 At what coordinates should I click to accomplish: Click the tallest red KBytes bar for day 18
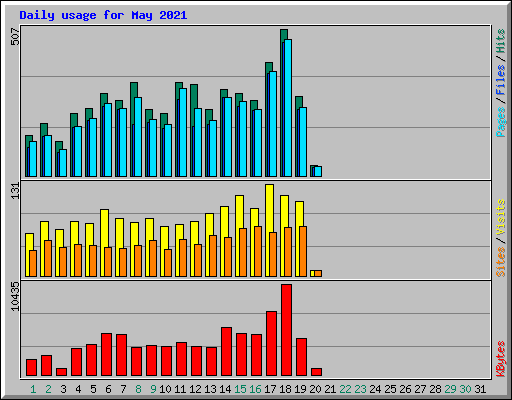coord(286,330)
